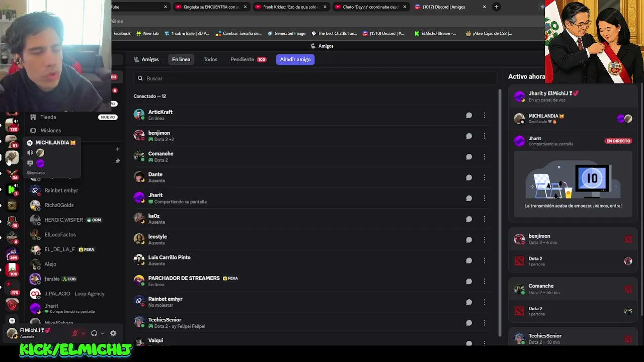Toggle deafen with the headphones icon
Viewport: 644px width, 362px height.
(94, 333)
